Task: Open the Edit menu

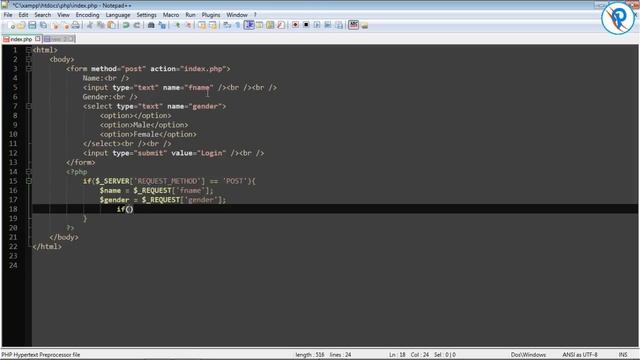Action: pyautogui.click(x=23, y=15)
